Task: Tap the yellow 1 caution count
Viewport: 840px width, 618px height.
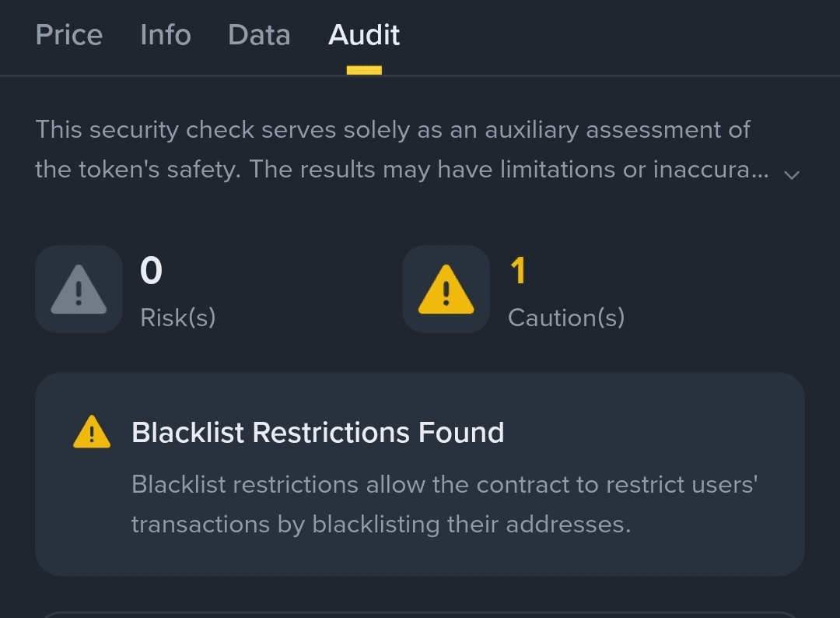Action: pos(518,271)
